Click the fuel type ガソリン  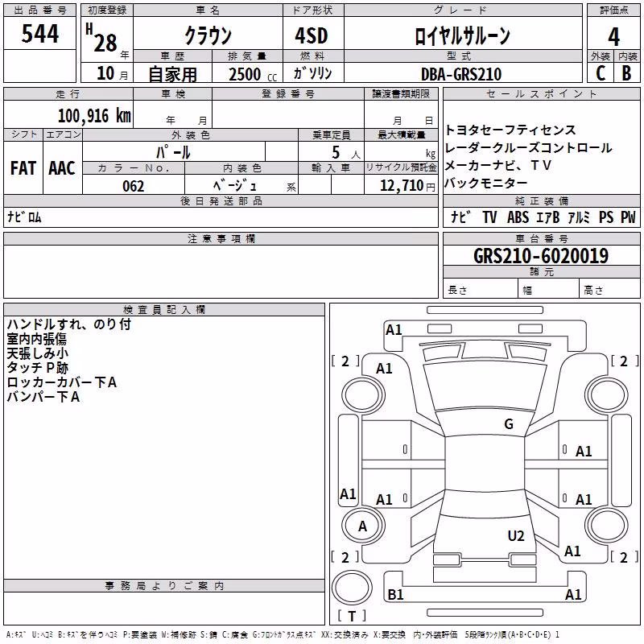tap(312, 73)
